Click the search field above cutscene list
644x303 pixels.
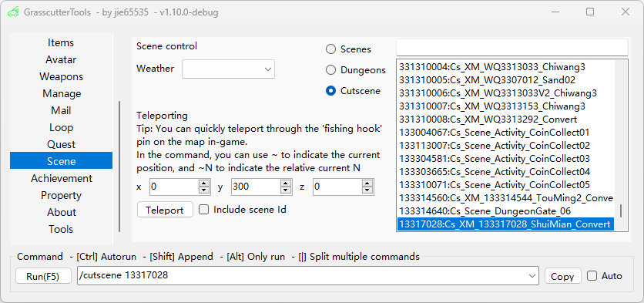pos(512,47)
